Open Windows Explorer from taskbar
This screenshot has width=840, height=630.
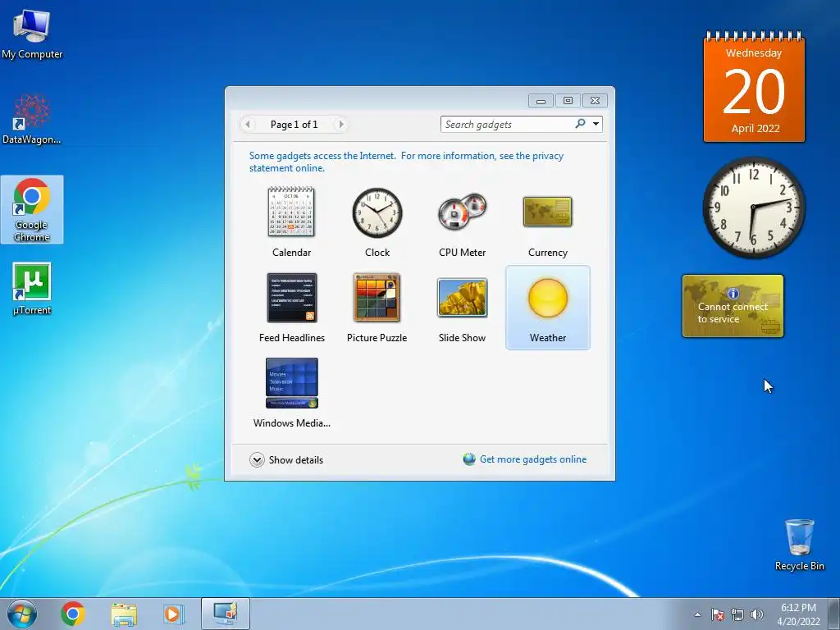click(124, 614)
